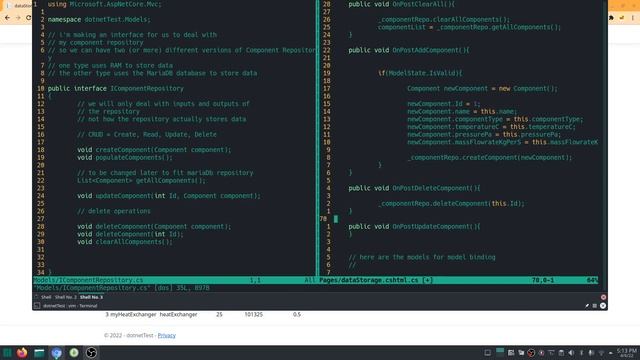Click the 'using Microsoft.AspNetCore.Mvc;' line

pos(104,4)
